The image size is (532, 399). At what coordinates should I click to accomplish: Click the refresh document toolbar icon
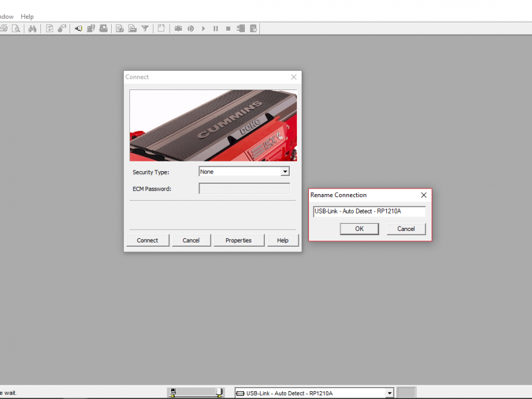pyautogui.click(x=50, y=28)
